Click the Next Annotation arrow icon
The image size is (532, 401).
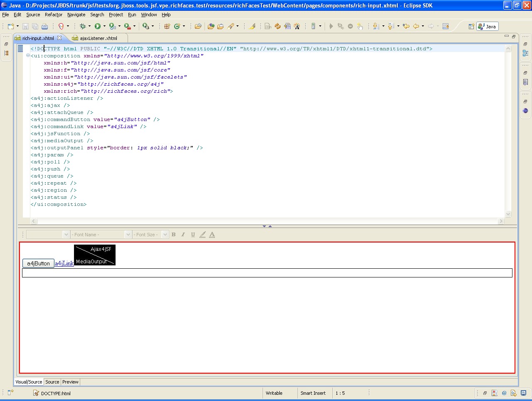tap(376, 26)
